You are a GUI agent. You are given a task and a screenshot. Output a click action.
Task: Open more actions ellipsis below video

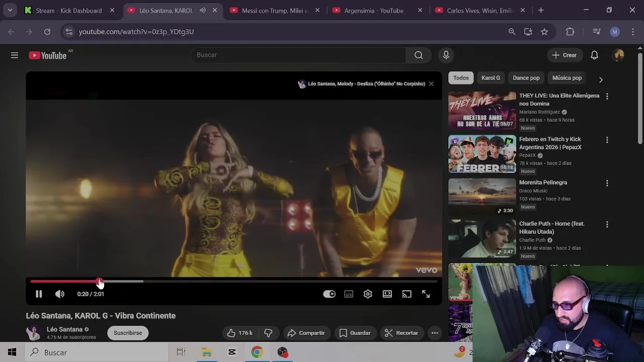coord(435,333)
